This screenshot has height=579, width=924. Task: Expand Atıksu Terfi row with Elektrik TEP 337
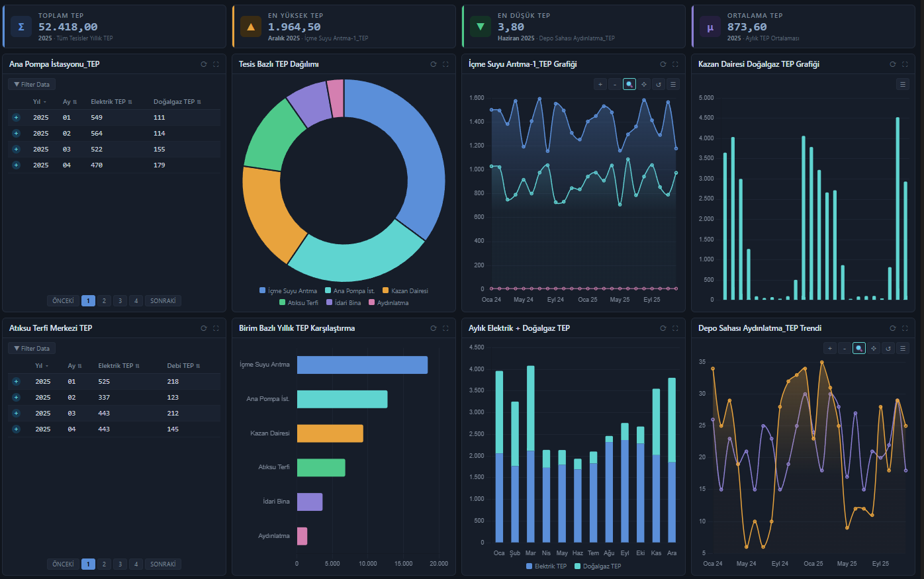point(16,398)
